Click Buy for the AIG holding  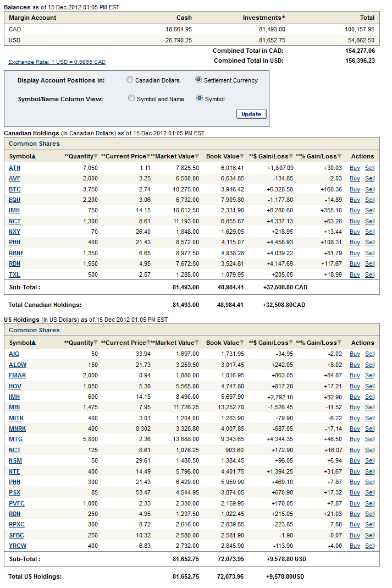[355, 354]
